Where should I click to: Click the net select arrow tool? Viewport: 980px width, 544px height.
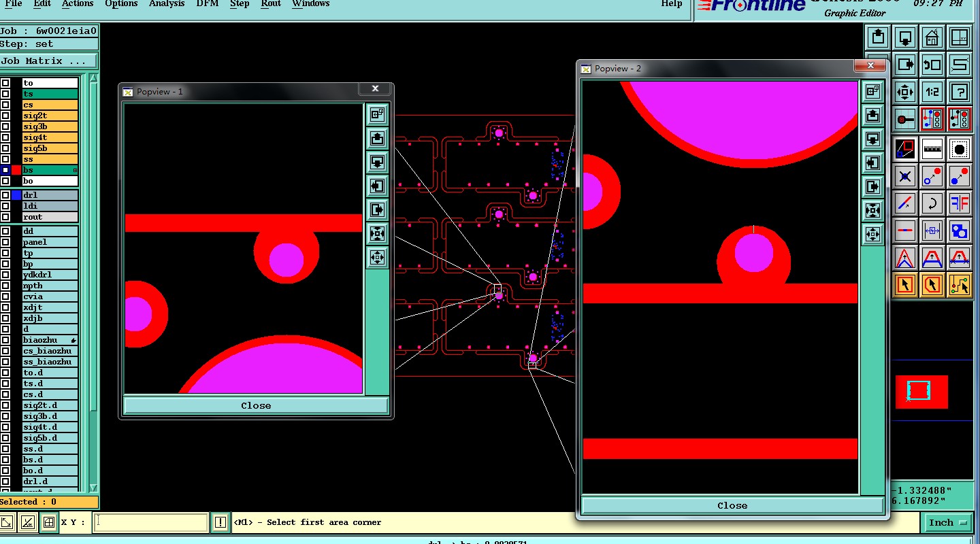[959, 285]
